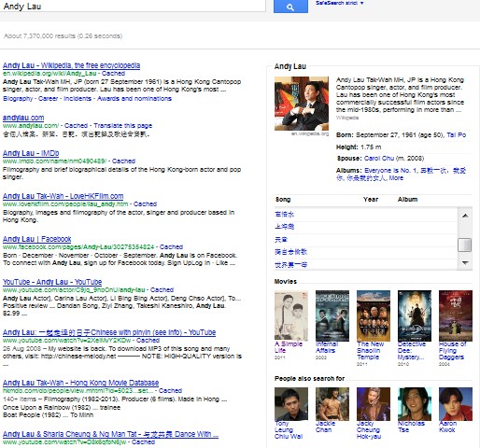Click the song list scroll down arrow

pyautogui.click(x=465, y=263)
